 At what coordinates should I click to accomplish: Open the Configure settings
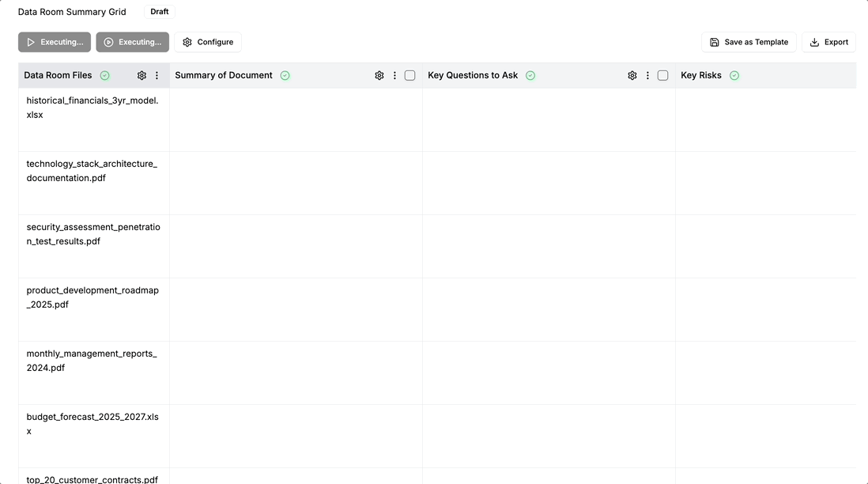coord(208,42)
